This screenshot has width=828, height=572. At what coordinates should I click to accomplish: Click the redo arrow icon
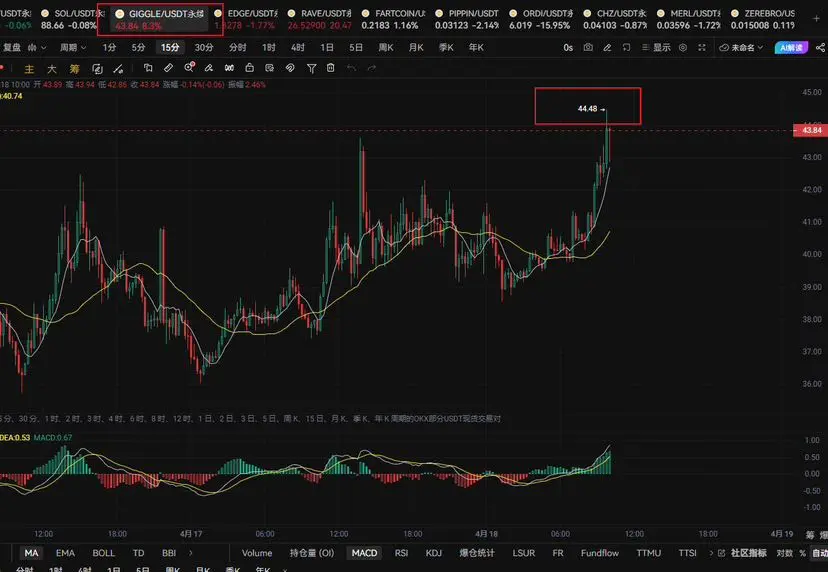(372, 68)
